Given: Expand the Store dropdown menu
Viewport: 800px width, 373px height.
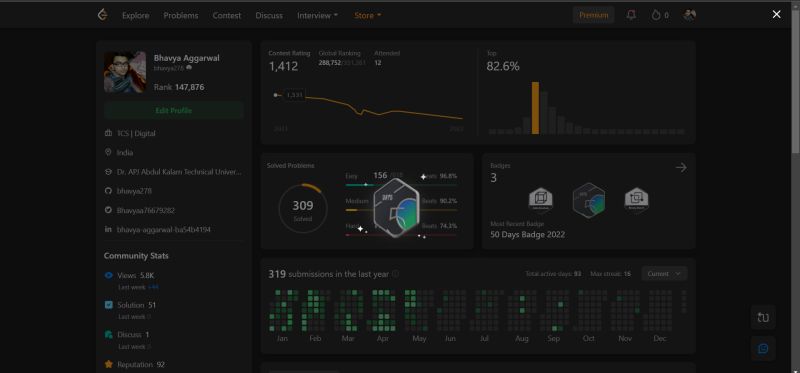Looking at the screenshot, I should 368,15.
